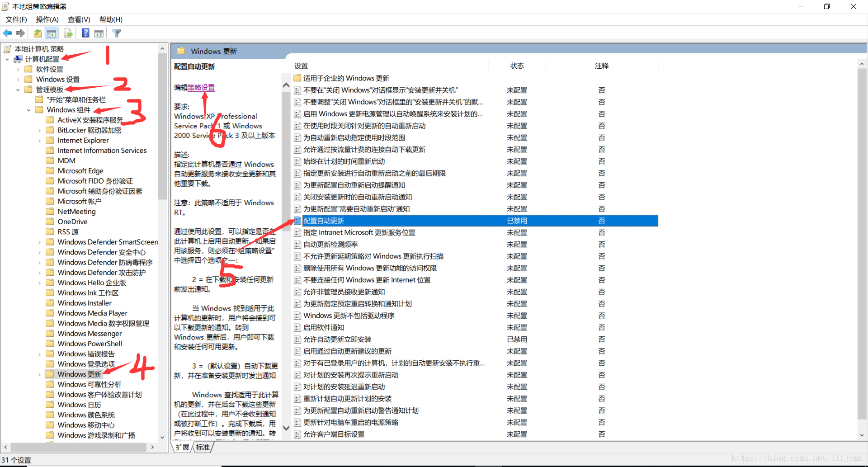
Task: Click the 状态 column header
Action: 517,66
